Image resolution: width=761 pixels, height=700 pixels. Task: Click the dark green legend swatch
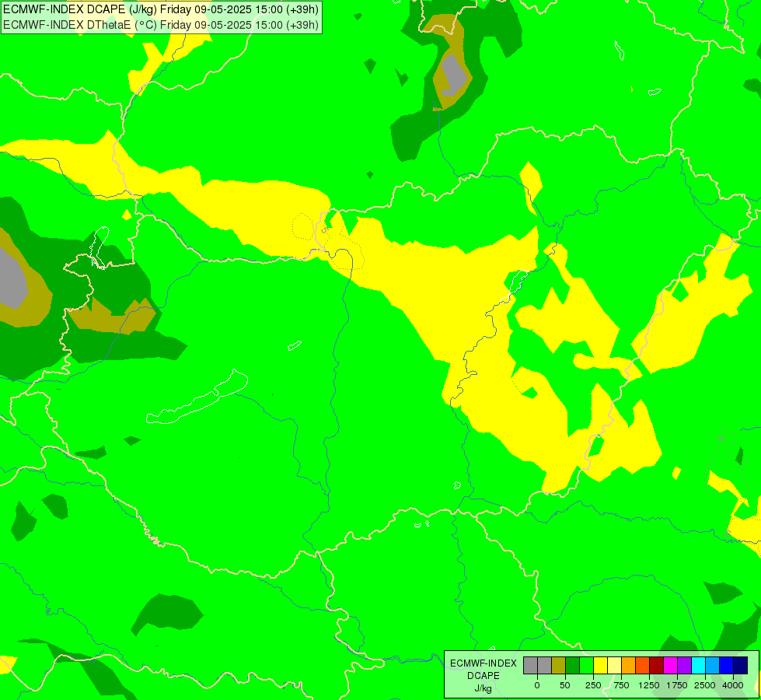[x=573, y=666]
